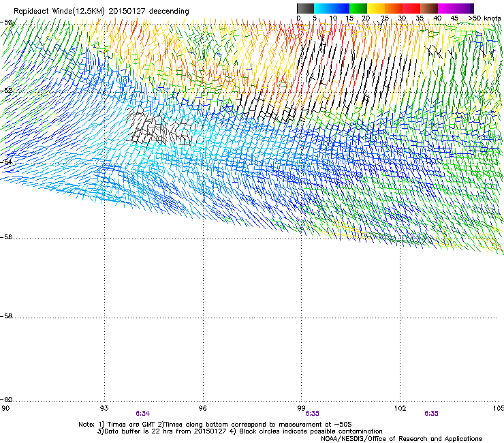Click the 'Note: 1) Times are GMT' line

[x=215, y=425]
